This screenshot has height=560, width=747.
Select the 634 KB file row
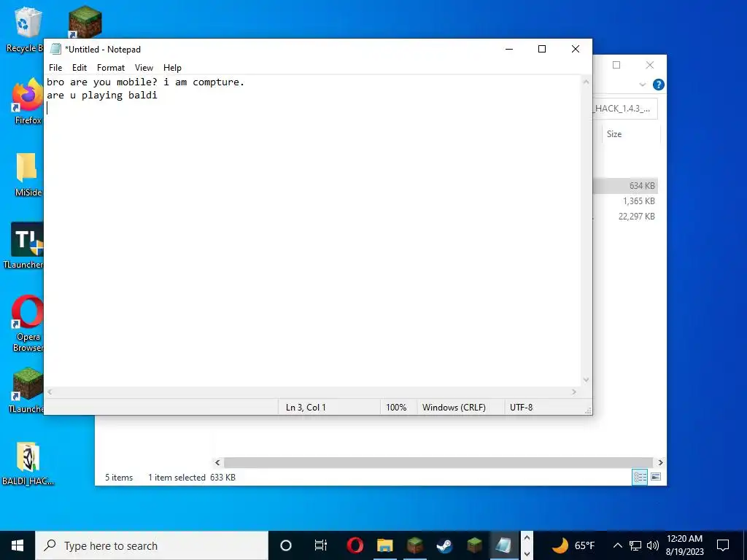[625, 186]
